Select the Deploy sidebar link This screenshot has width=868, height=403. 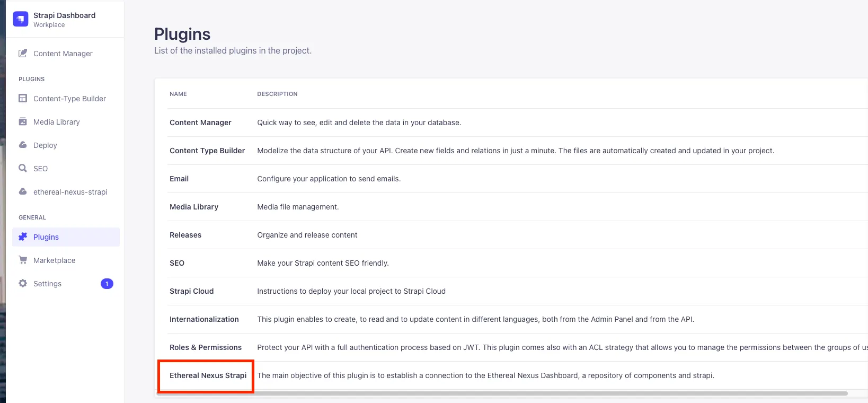tap(45, 145)
